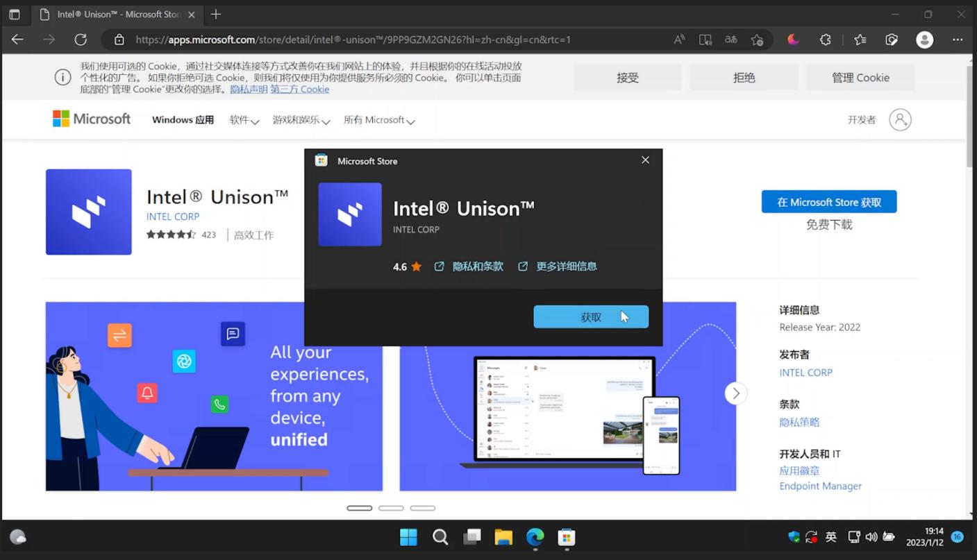Accept cookies with the 接受 button
The height and width of the screenshot is (560, 977).
pyautogui.click(x=628, y=78)
